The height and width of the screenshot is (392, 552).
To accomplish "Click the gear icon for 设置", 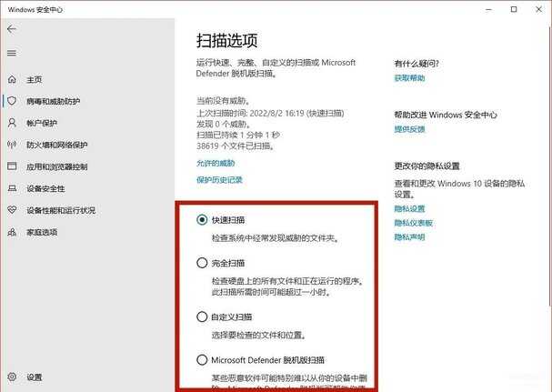I will 12,377.
